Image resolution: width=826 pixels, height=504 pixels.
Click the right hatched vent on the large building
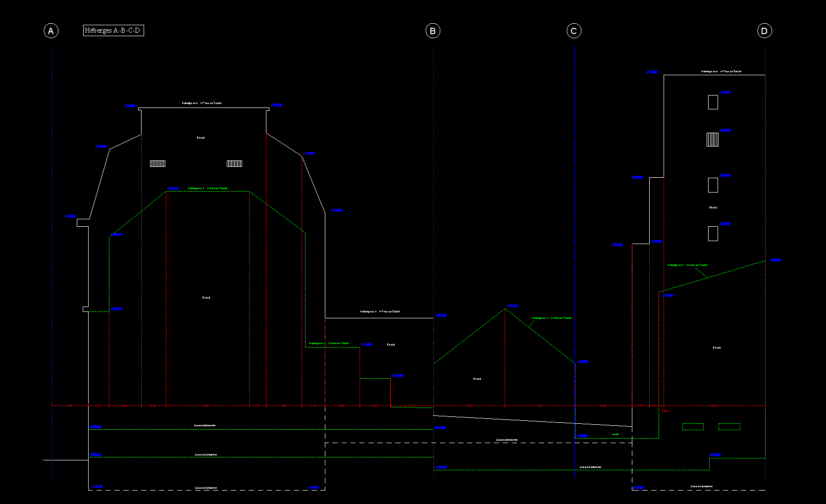point(234,163)
